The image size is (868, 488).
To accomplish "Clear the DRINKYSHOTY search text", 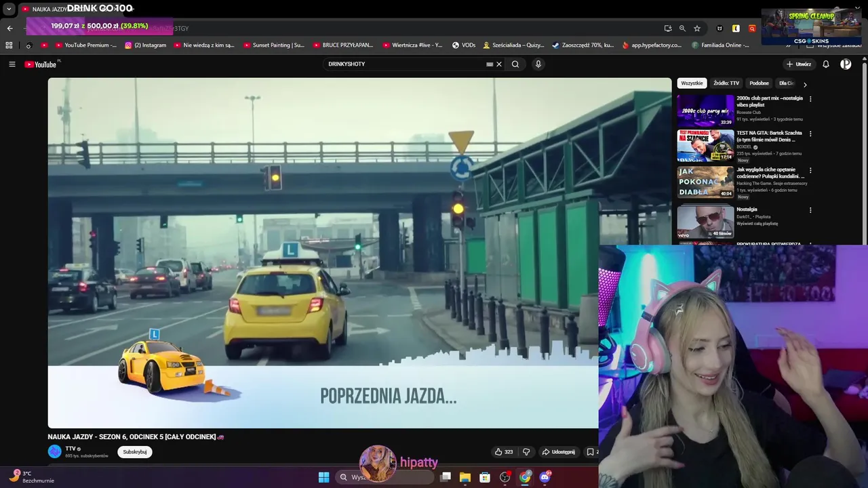I will 499,64.
